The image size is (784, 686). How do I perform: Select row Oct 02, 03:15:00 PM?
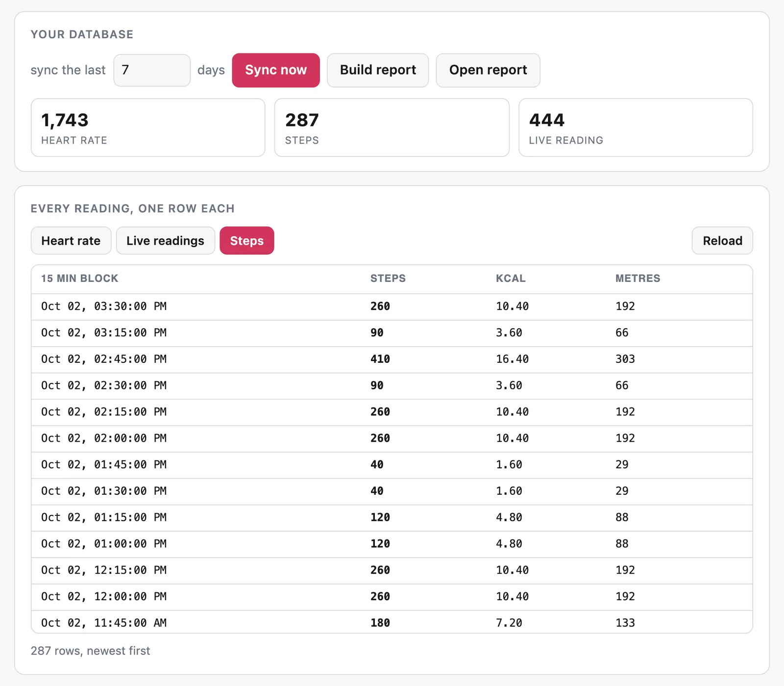tap(392, 333)
